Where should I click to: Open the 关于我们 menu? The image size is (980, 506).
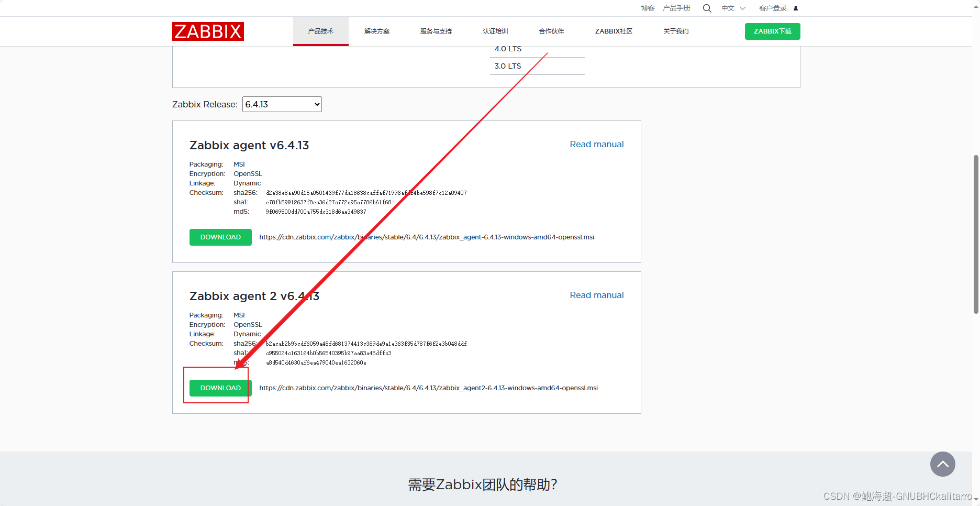pyautogui.click(x=676, y=31)
